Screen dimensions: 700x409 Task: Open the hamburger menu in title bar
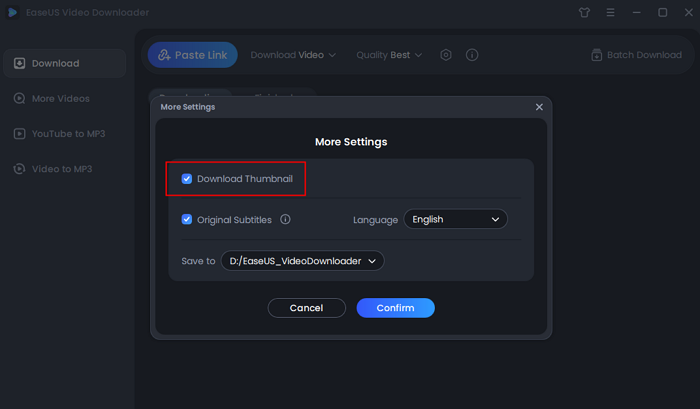tap(611, 13)
